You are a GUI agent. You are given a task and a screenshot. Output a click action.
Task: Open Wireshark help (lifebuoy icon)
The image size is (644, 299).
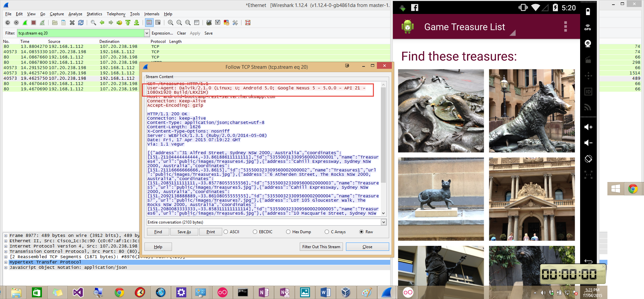click(248, 23)
